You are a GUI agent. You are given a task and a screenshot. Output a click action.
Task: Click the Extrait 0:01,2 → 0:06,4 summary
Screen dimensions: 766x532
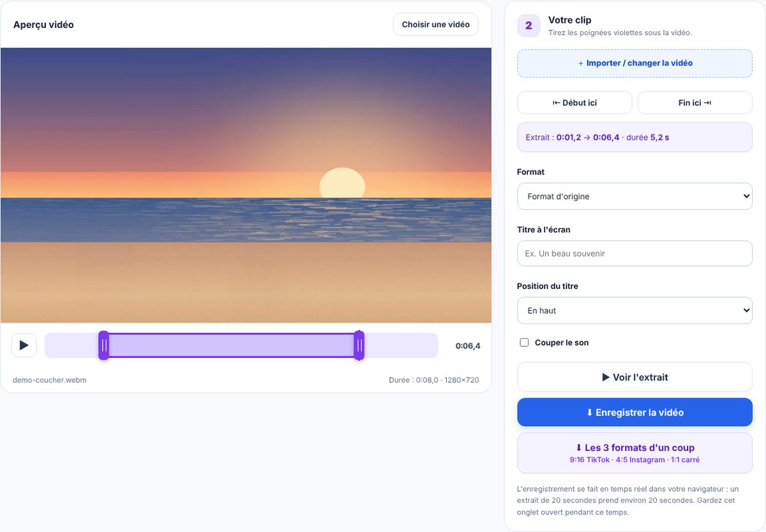pyautogui.click(x=635, y=137)
